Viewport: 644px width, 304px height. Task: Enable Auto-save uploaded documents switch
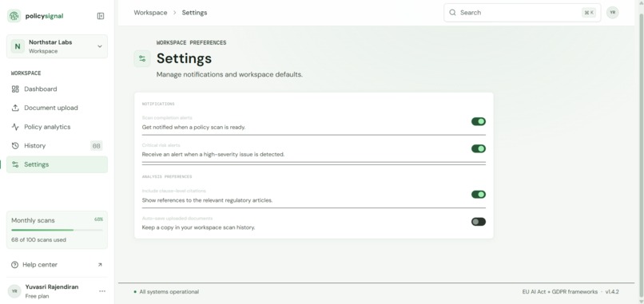click(479, 222)
